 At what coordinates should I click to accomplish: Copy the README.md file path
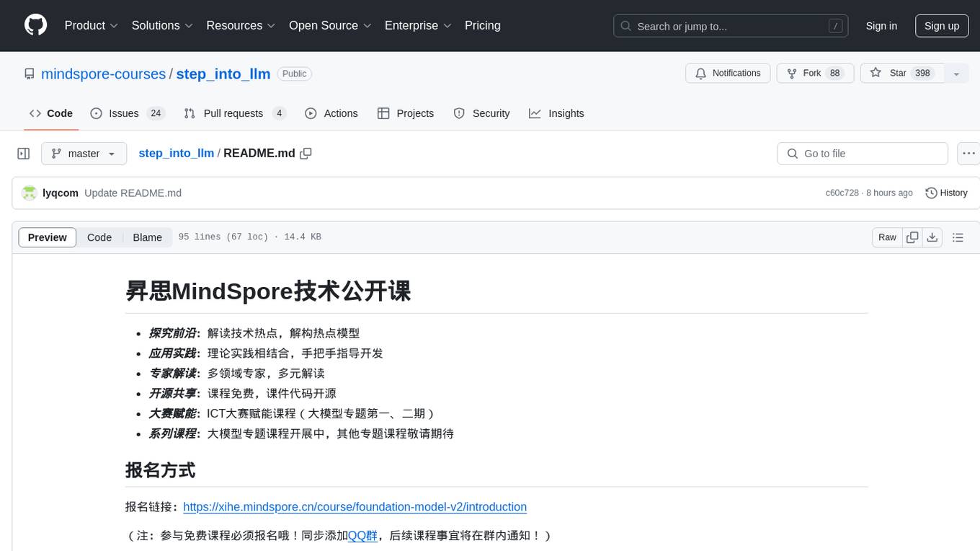306,154
